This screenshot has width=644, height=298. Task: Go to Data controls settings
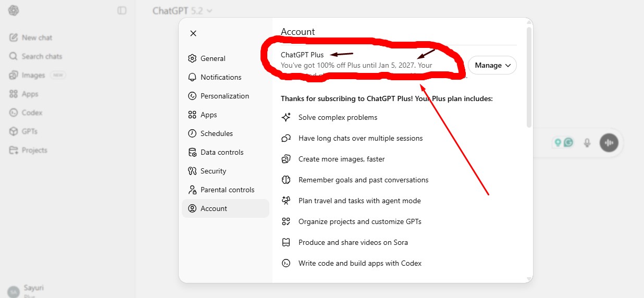[221, 152]
